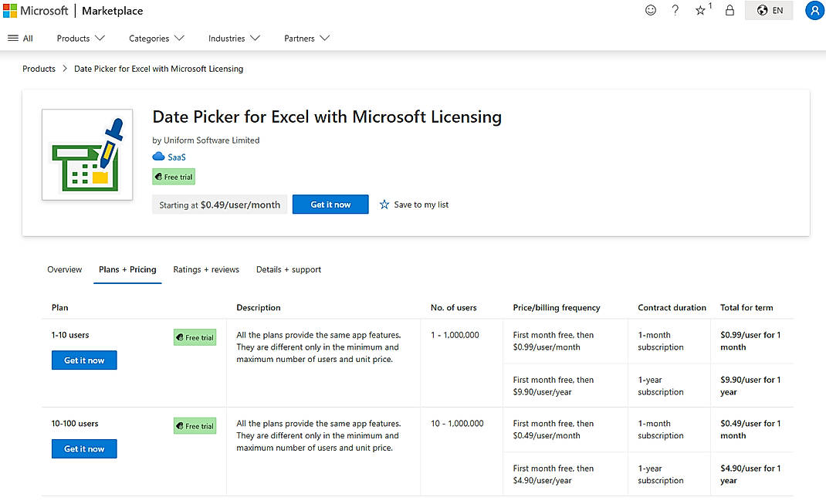Click 'by Uniform Software Limited' text
This screenshot has width=826, height=504.
tap(206, 140)
